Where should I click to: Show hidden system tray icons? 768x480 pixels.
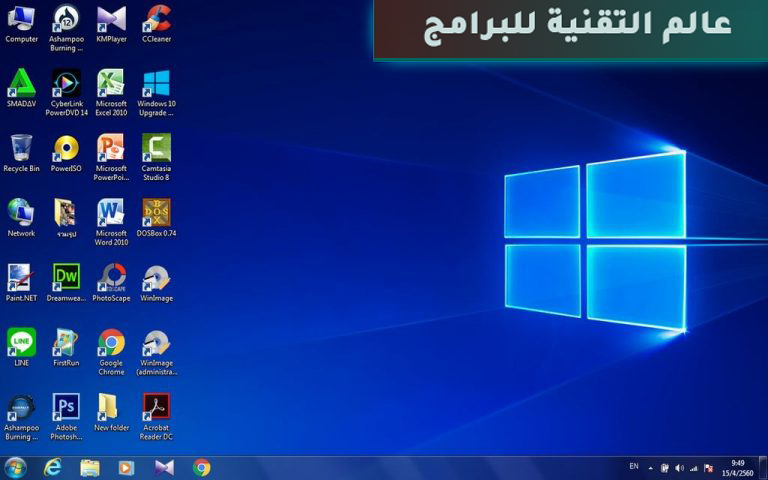click(650, 468)
